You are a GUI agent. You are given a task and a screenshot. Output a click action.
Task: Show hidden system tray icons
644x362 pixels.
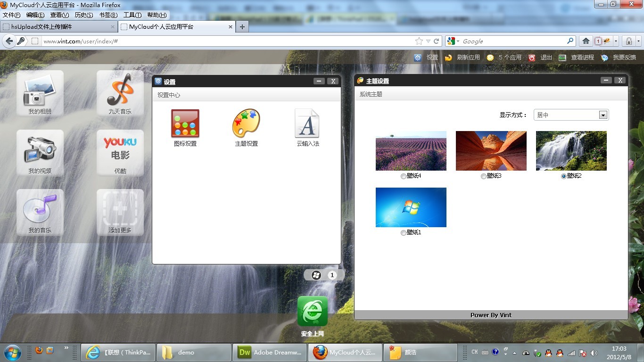(514, 353)
